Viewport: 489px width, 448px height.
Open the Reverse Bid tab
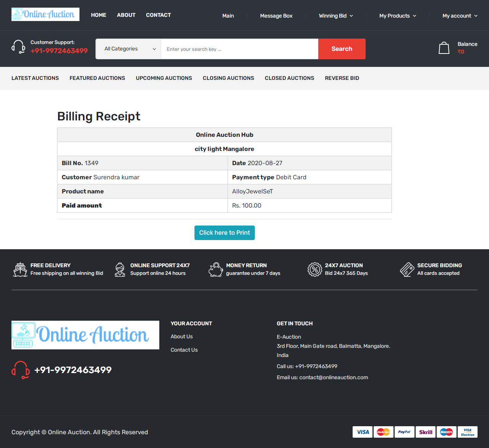(x=342, y=78)
